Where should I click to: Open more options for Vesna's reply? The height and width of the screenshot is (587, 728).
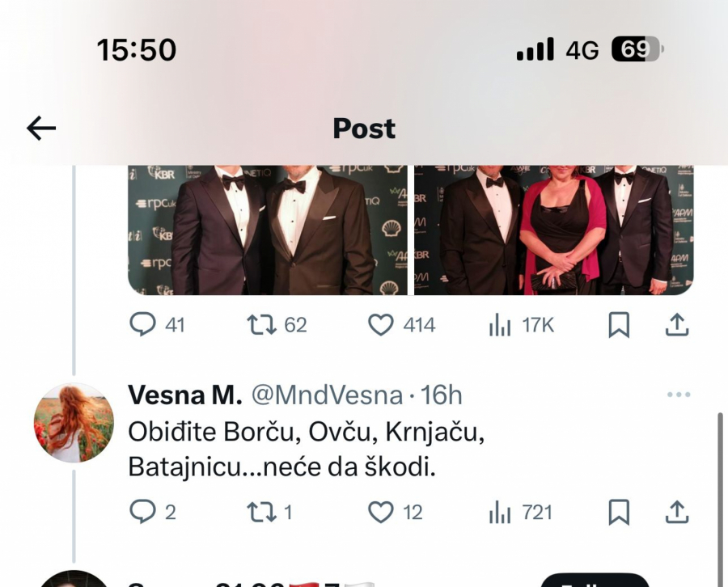(x=679, y=395)
